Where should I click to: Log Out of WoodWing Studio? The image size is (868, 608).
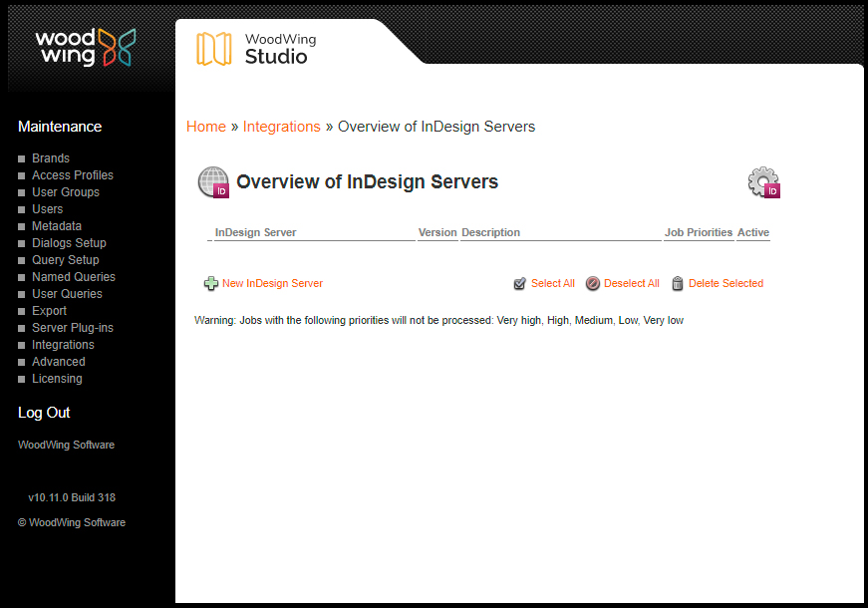click(x=44, y=413)
